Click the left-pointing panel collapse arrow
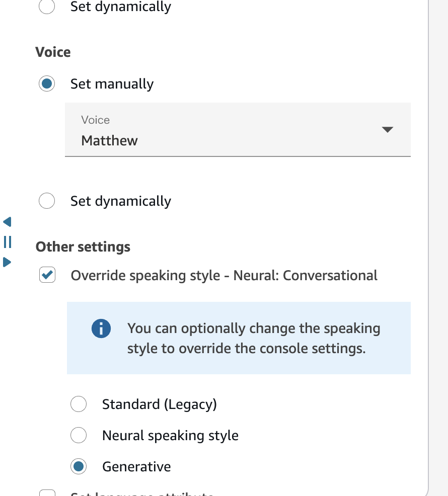The width and height of the screenshot is (448, 496). (7, 222)
